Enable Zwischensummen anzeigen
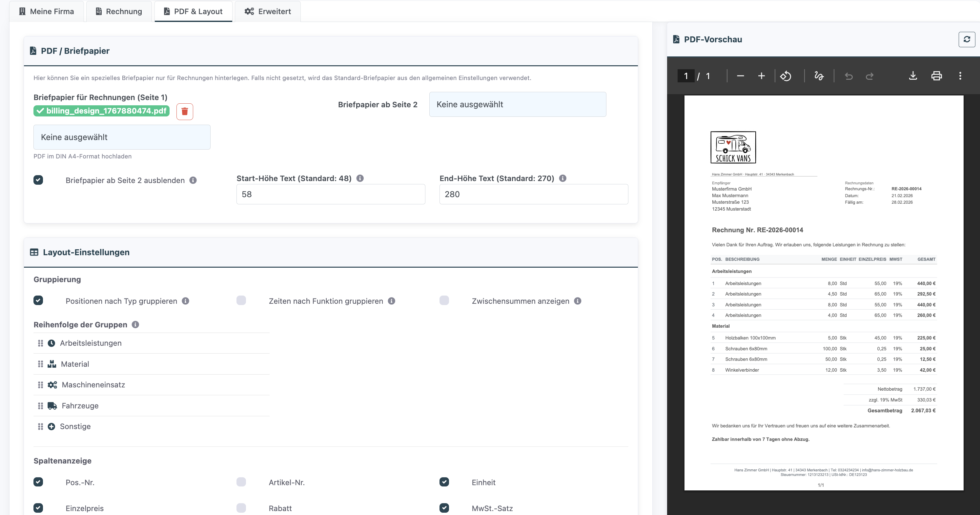 [444, 300]
